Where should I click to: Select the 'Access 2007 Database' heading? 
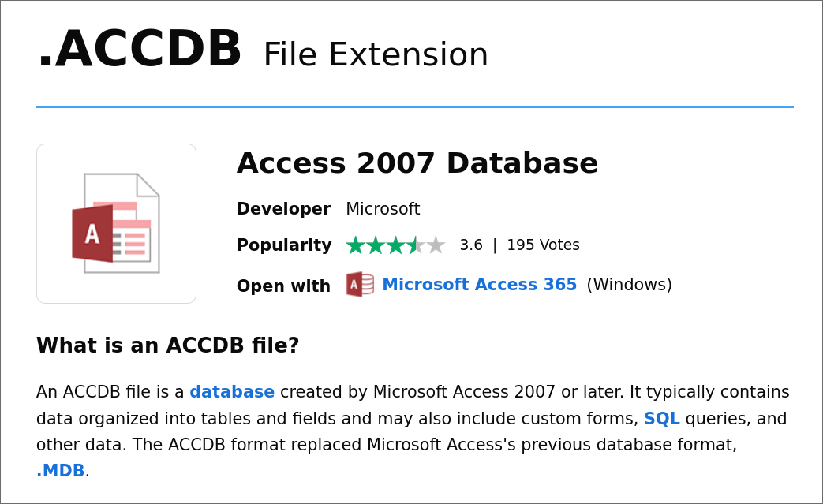tap(417, 163)
